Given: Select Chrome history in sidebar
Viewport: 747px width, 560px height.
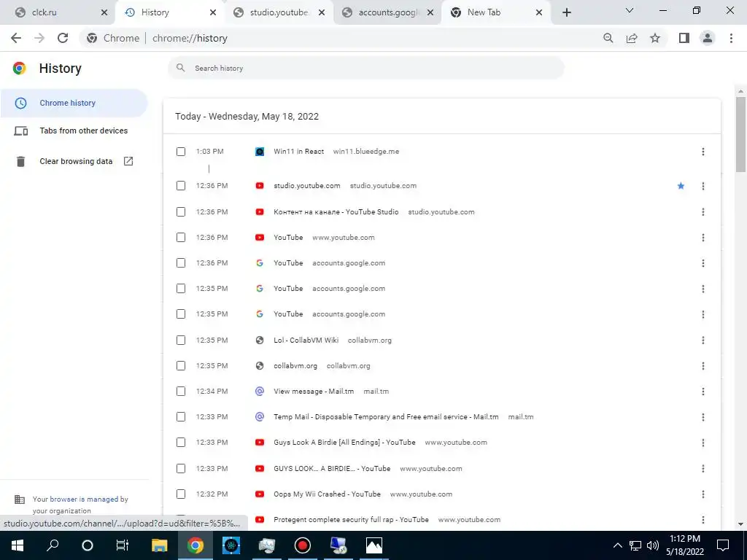Looking at the screenshot, I should [x=74, y=103].
